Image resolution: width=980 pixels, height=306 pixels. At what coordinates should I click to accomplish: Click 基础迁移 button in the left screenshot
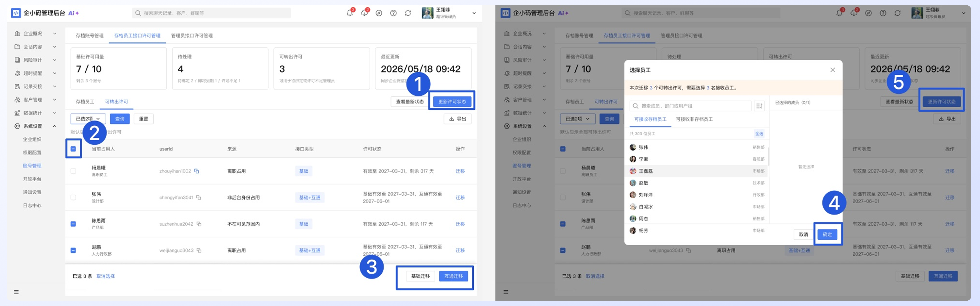click(x=420, y=276)
